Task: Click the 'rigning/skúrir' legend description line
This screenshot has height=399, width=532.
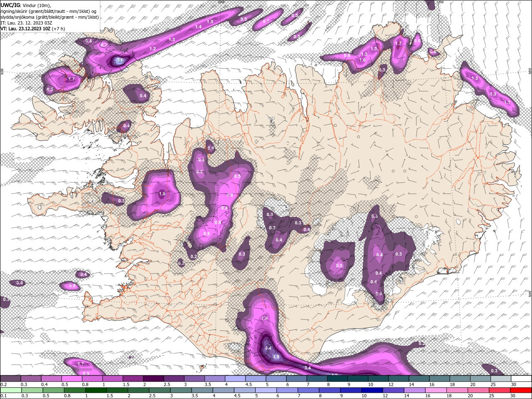Action: pos(49,11)
